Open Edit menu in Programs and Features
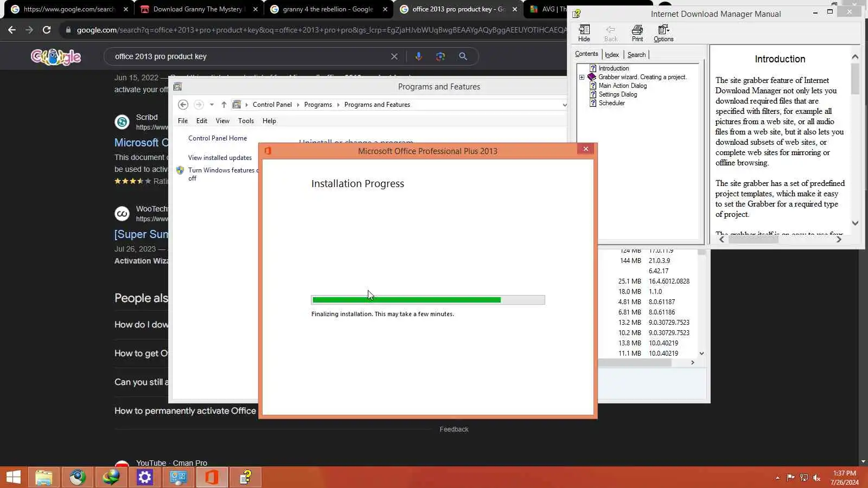 pyautogui.click(x=202, y=121)
